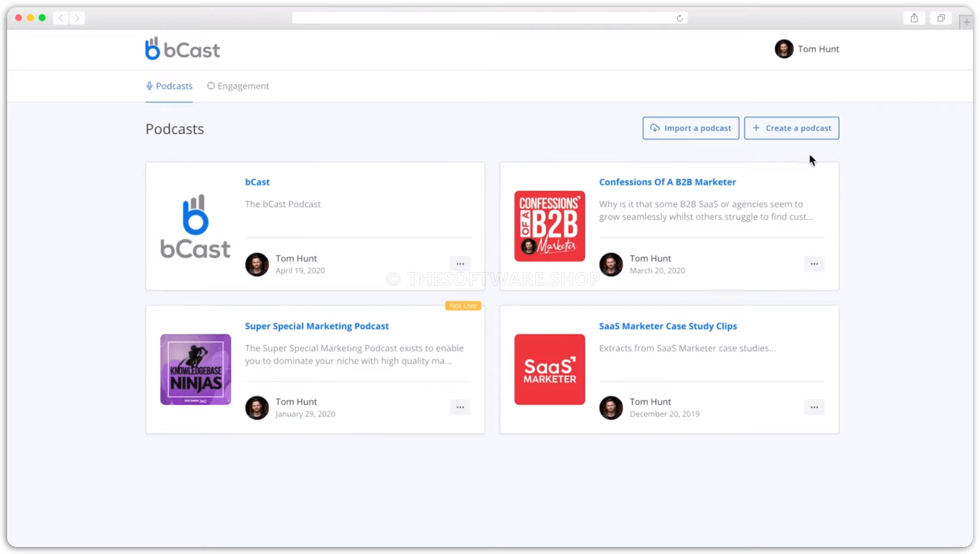Screen dimensions: 980x554
Task: Open more options on Super Special Marketing card
Action: point(460,407)
